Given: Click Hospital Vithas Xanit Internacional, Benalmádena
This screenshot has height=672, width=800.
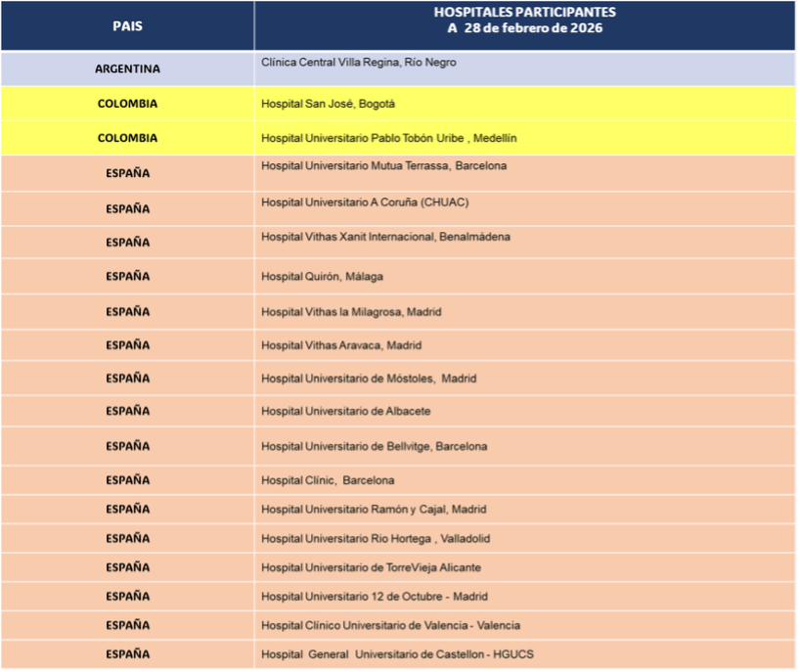Looking at the screenshot, I should [385, 237].
